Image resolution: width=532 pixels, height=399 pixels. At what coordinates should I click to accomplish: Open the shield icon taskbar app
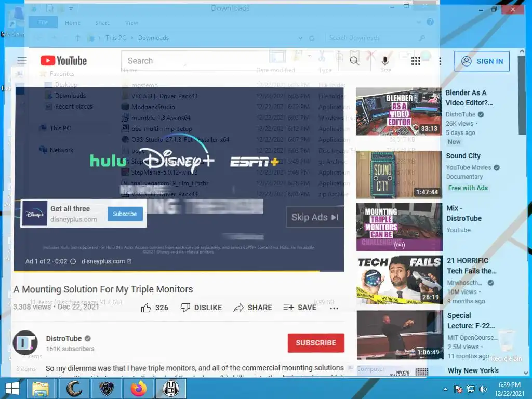click(x=106, y=389)
